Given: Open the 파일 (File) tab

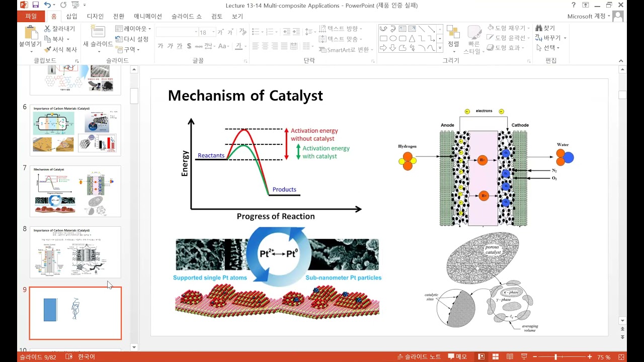Looking at the screenshot, I should click(31, 16).
